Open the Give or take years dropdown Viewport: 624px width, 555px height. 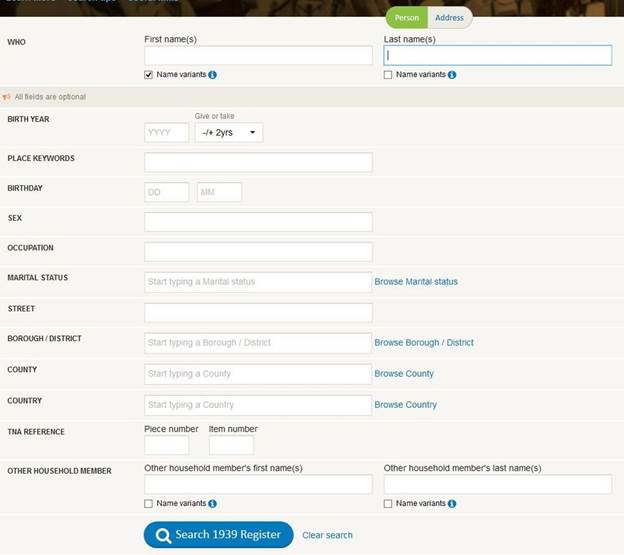(x=229, y=132)
